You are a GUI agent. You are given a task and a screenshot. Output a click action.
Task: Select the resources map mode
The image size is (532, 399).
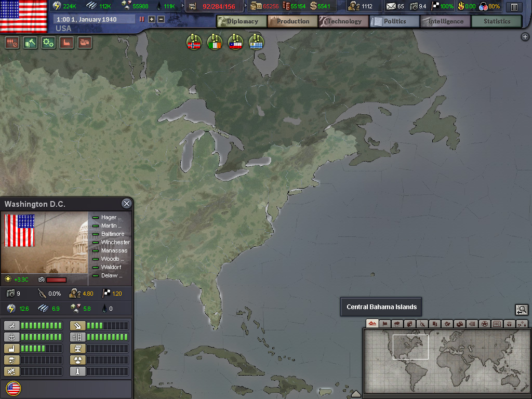[x=522, y=324]
